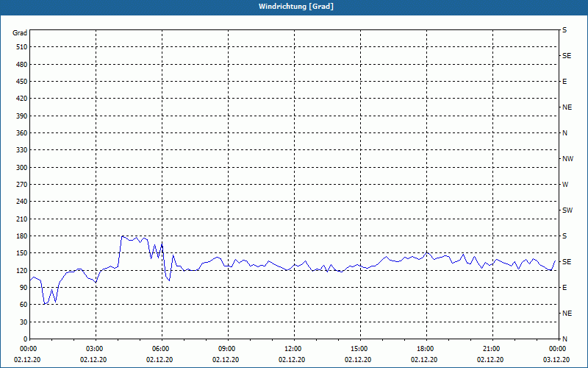Click the N compass label at 360 gridline

pyautogui.click(x=564, y=133)
